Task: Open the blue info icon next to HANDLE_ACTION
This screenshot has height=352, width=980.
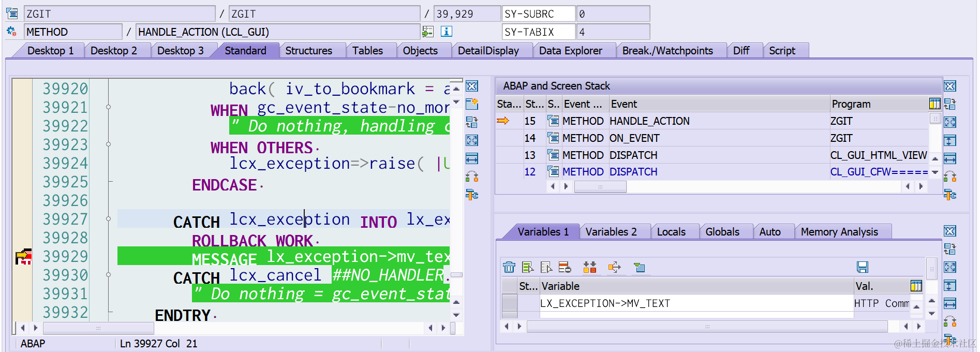Action: tap(446, 32)
